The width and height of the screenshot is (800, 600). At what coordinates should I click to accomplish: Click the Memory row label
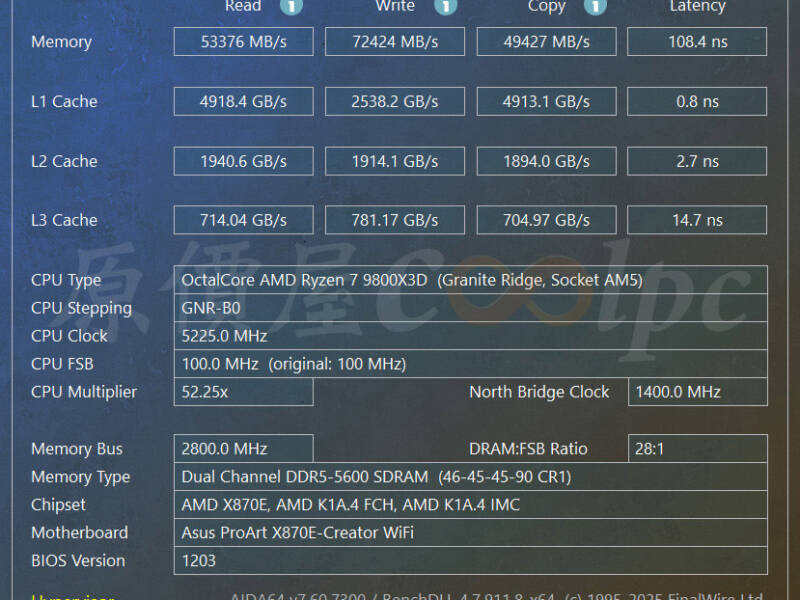tap(61, 42)
